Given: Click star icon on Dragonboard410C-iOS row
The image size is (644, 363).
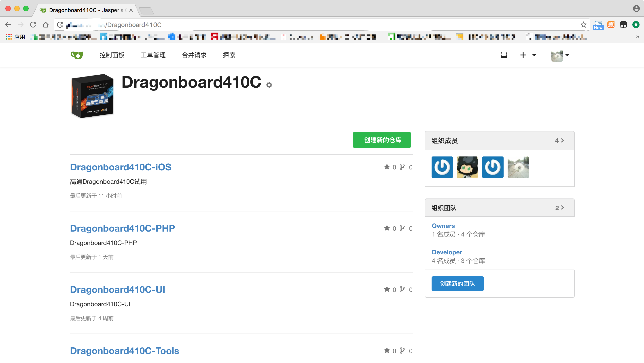Looking at the screenshot, I should 387,167.
